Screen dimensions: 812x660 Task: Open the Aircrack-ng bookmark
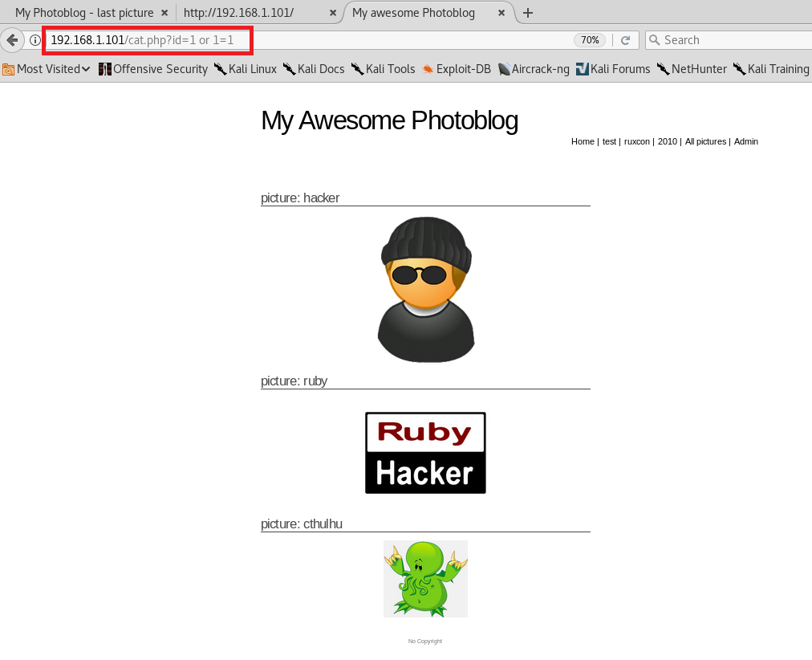click(x=534, y=69)
